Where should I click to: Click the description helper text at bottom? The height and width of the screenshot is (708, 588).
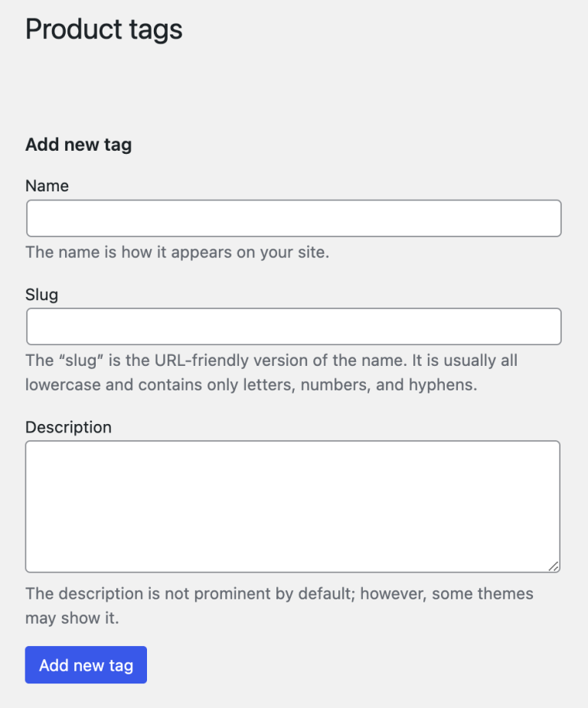coord(279,605)
